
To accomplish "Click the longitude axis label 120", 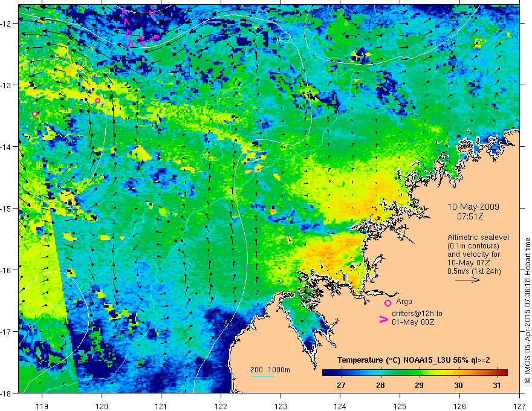I will [x=102, y=406].
